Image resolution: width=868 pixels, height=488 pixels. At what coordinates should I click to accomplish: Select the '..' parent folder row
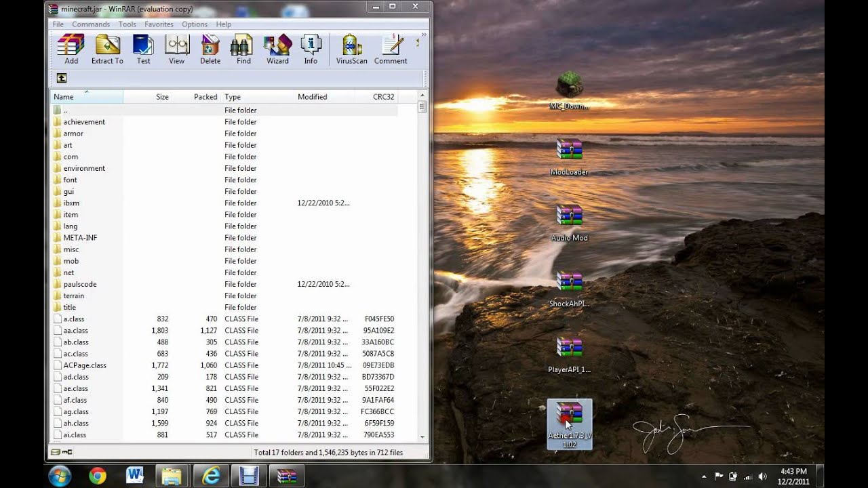224,110
